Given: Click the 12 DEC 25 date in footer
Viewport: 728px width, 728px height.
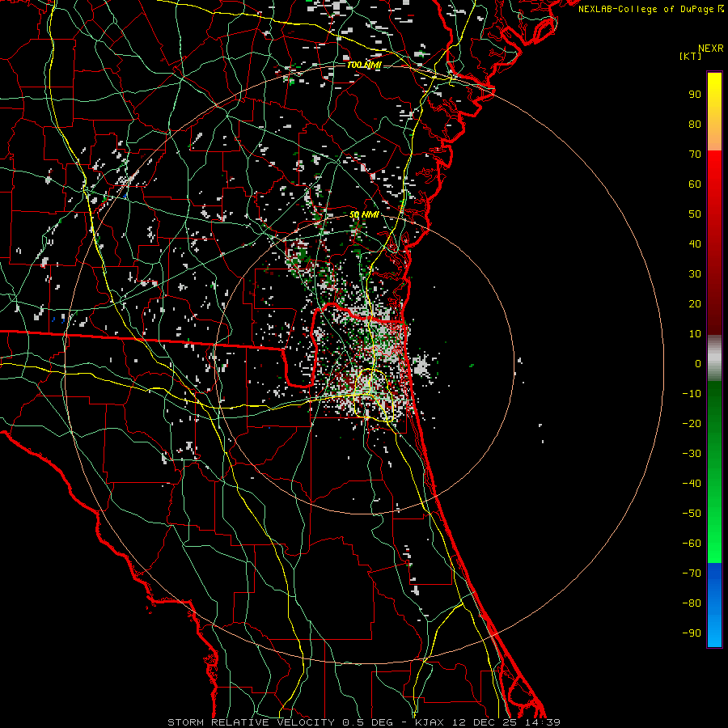Looking at the screenshot, I should point(485,722).
